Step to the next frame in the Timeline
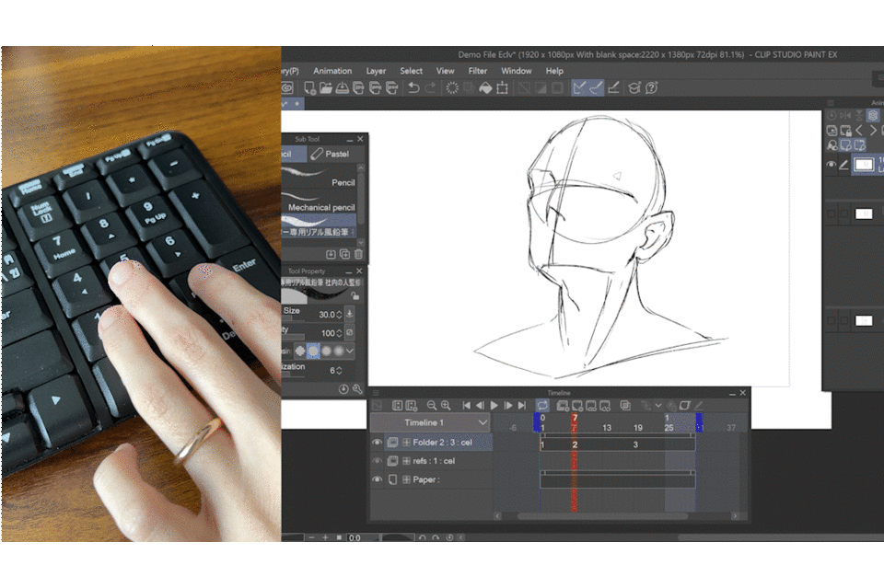Image resolution: width=884 pixels, height=588 pixels. click(x=508, y=406)
